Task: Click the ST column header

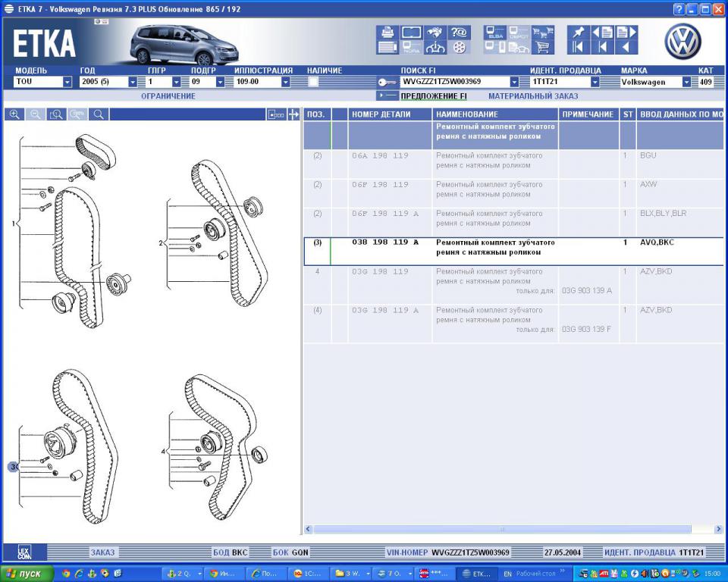Action: pyautogui.click(x=628, y=114)
